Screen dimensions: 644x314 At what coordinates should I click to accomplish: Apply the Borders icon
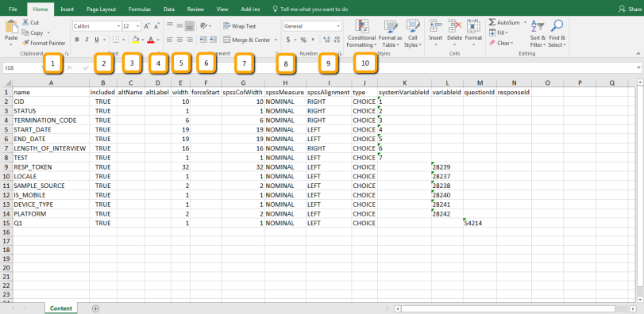coord(116,40)
